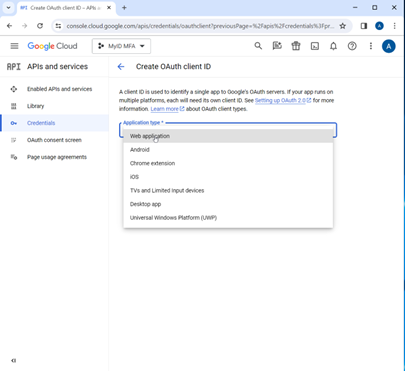
Task: Close the Create OAuth client ID tab
Action: coord(109,8)
